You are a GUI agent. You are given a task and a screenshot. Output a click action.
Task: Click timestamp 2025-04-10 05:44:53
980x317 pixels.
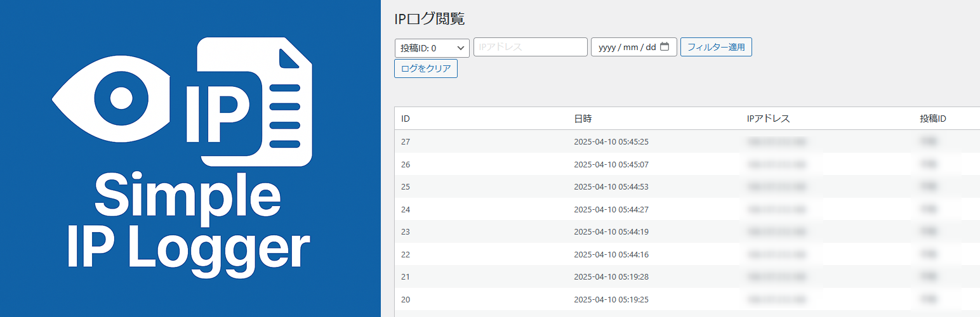coord(611,187)
